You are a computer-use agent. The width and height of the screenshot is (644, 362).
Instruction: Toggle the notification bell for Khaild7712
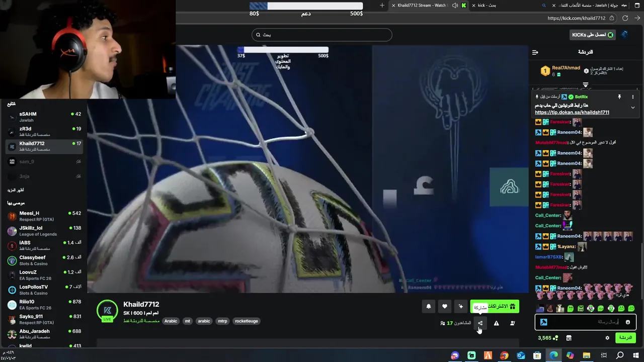coord(429,306)
